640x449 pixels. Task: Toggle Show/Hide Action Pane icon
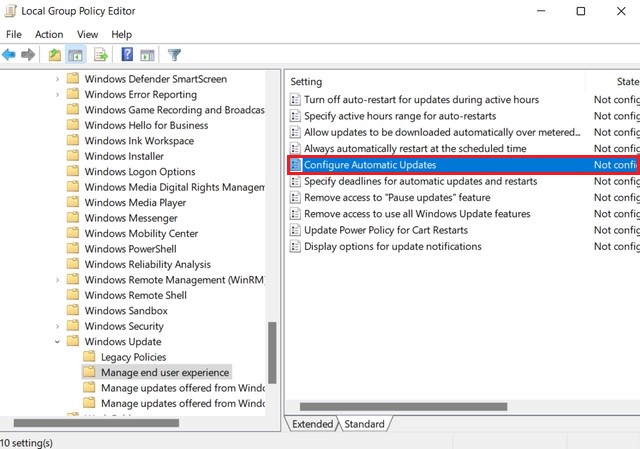pos(147,55)
